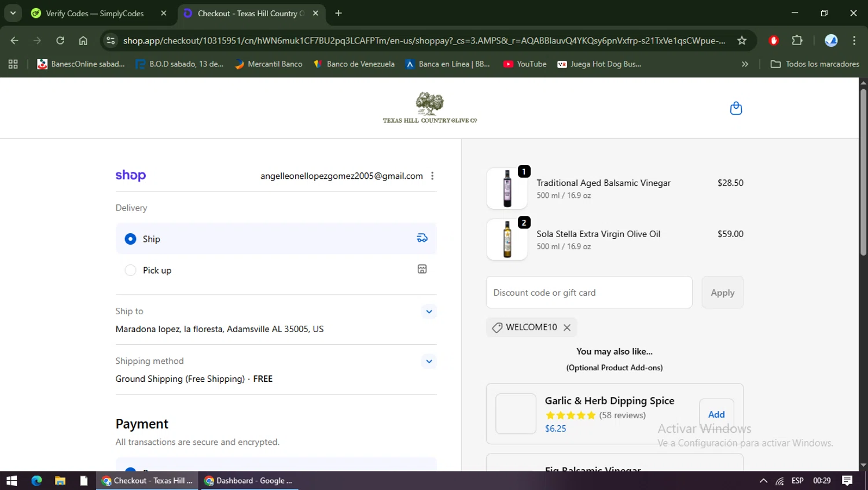The height and width of the screenshot is (490, 868).
Task: Remove the WELCOME10 discount code
Action: coord(567,327)
